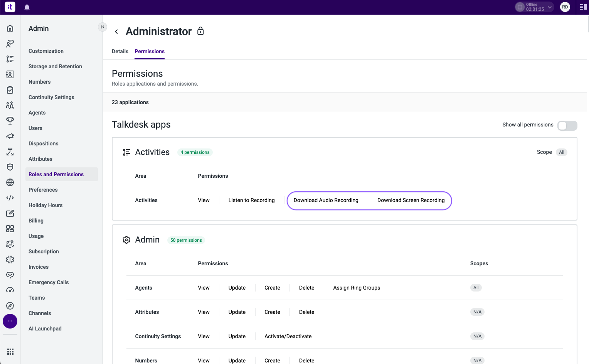Open the clipboard checkmark icon
This screenshot has height=364, width=589.
10,90
